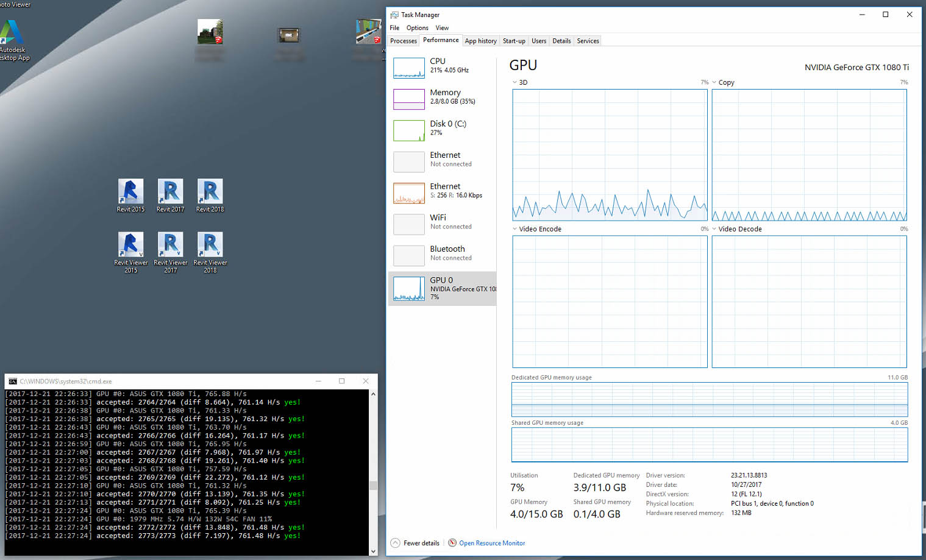Click the Dedicated GPU memory usage graph
This screenshot has width=926, height=560.
point(710,400)
